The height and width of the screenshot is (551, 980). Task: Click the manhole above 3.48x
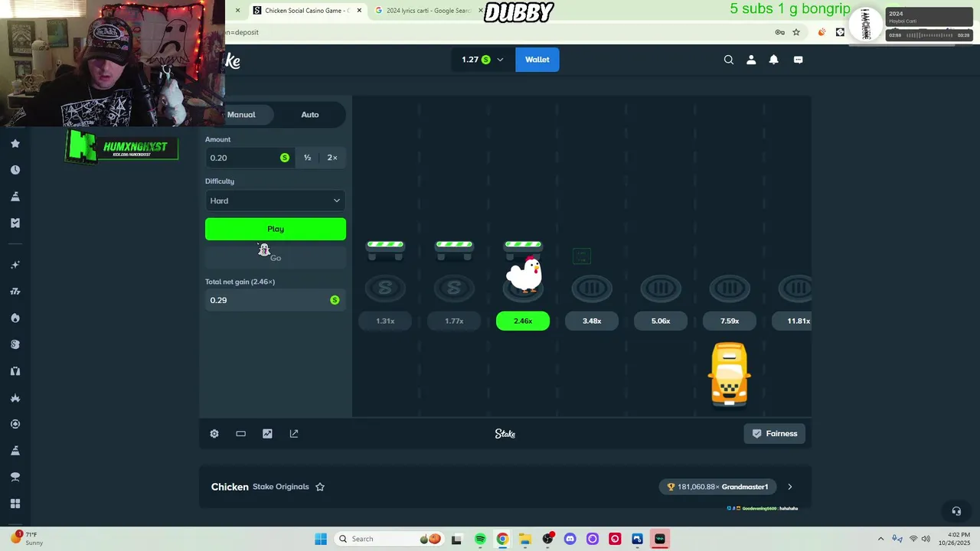click(592, 289)
